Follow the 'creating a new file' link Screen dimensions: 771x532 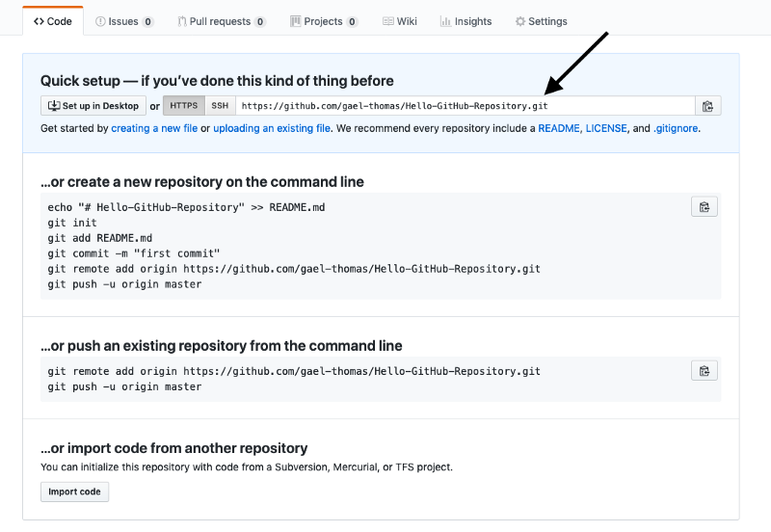(154, 128)
